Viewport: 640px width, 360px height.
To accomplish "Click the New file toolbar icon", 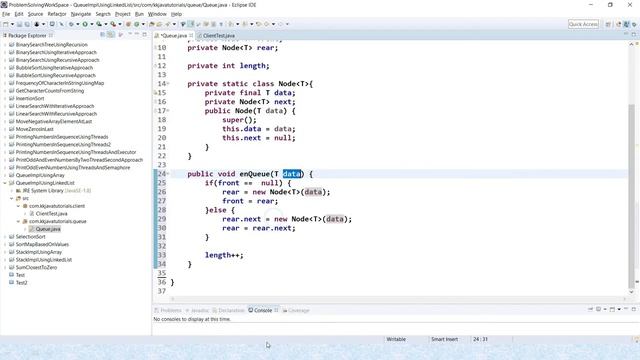I will click(x=6, y=24).
